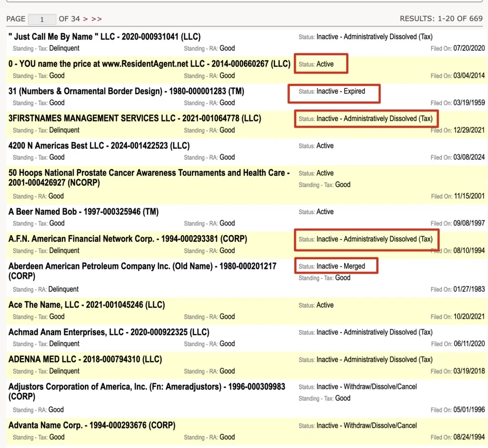Open the www.ResidentAgent.net LLC entry

149,64
